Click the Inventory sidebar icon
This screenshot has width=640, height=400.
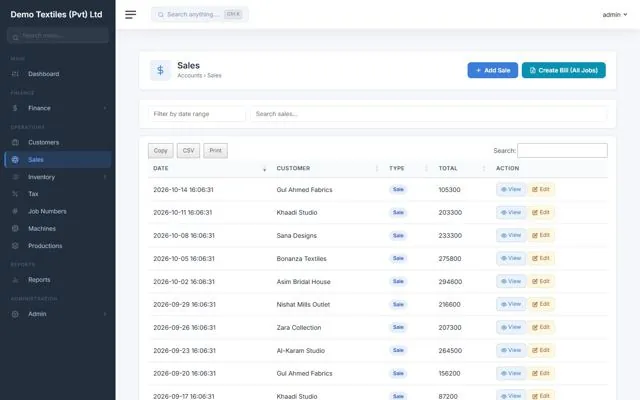point(15,177)
